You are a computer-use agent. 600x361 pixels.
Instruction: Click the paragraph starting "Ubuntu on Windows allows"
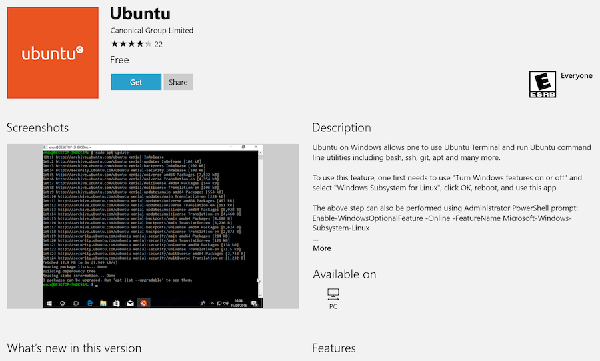pos(452,152)
